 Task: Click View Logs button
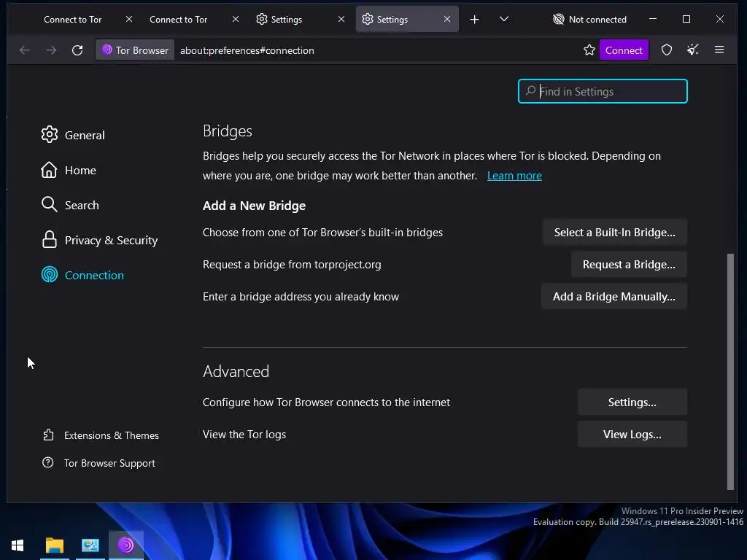tap(632, 435)
